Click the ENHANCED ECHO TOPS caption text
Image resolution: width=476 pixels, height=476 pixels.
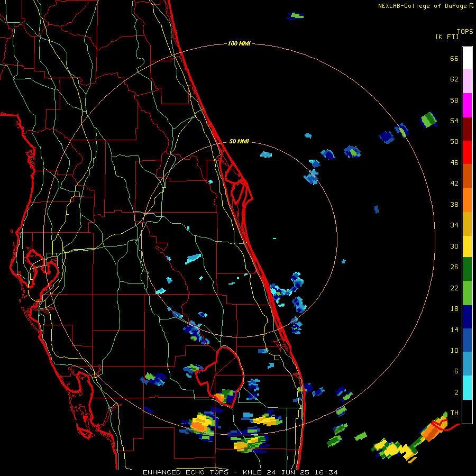[187, 472]
